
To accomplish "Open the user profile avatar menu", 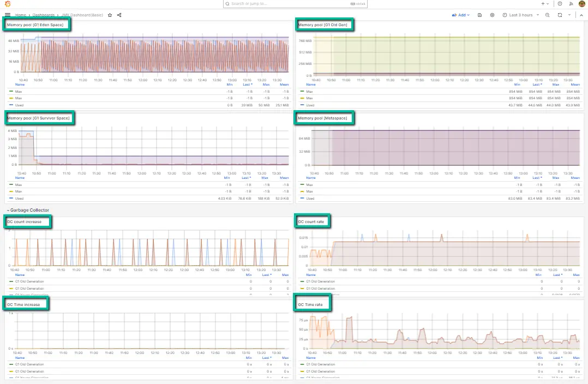I will (580, 4).
